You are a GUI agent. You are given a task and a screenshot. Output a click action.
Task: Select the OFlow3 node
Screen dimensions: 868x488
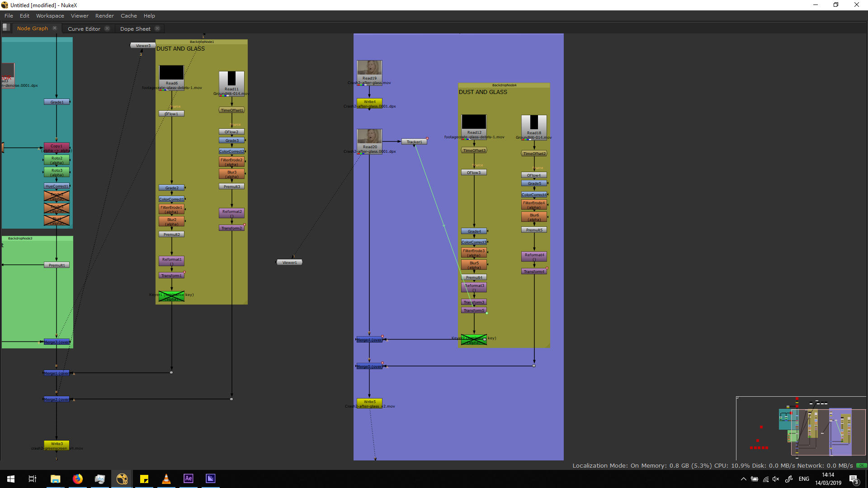(x=474, y=173)
